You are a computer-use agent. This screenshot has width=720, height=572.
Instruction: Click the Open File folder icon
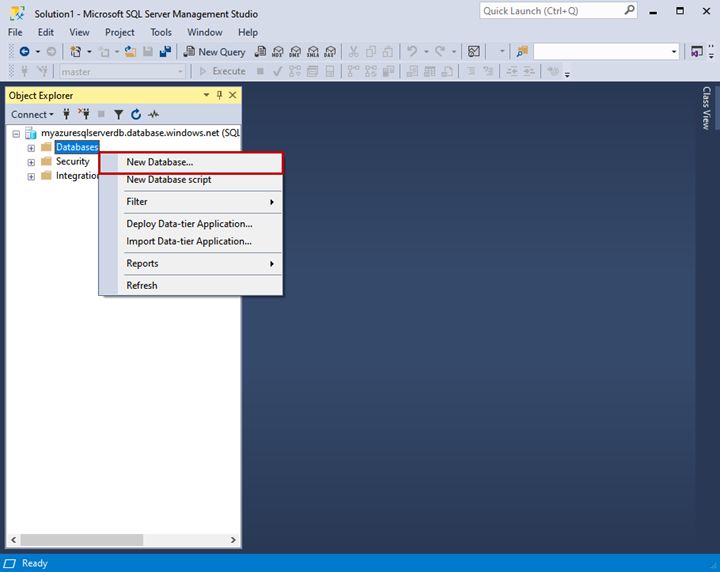coord(130,52)
